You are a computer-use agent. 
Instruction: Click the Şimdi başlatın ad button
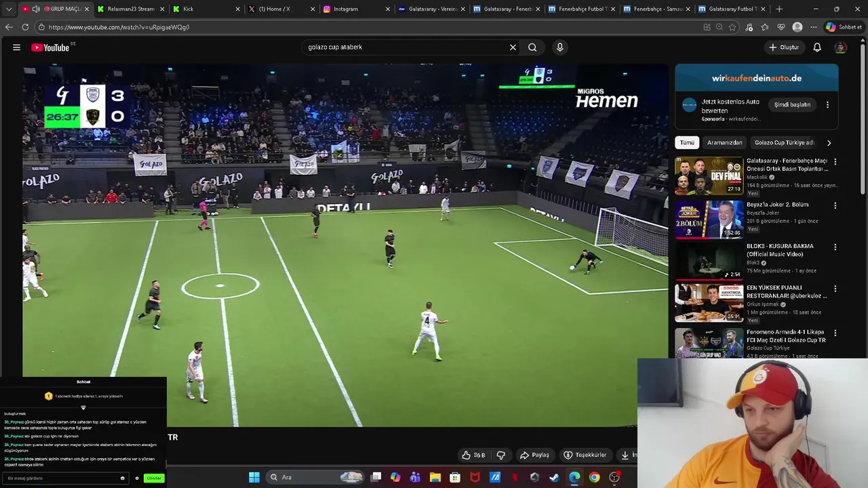click(x=792, y=105)
